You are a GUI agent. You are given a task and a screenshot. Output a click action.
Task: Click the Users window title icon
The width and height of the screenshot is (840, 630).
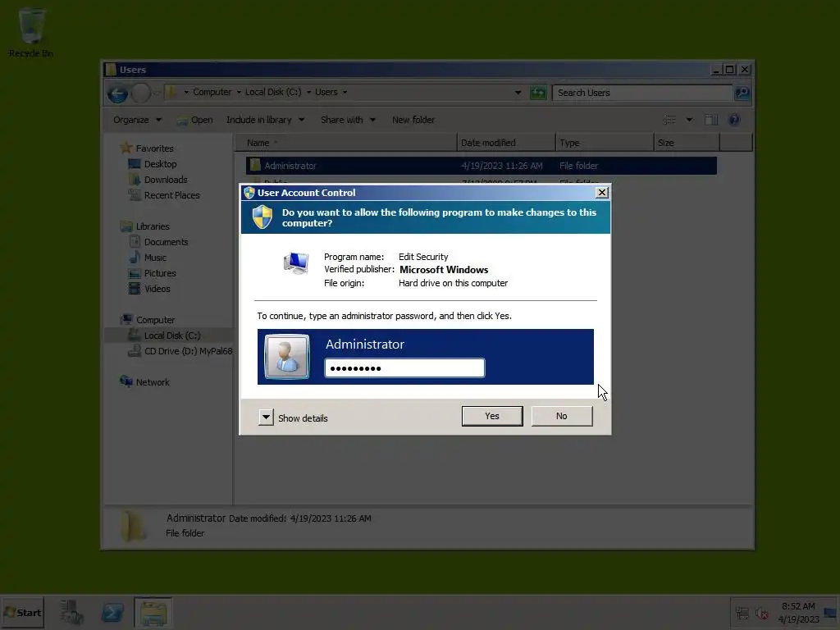[111, 70]
